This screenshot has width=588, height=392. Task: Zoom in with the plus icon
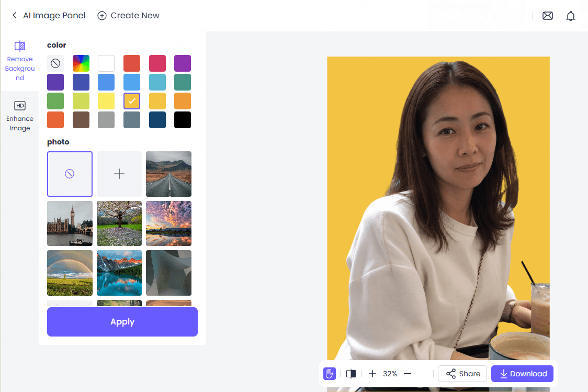(372, 374)
